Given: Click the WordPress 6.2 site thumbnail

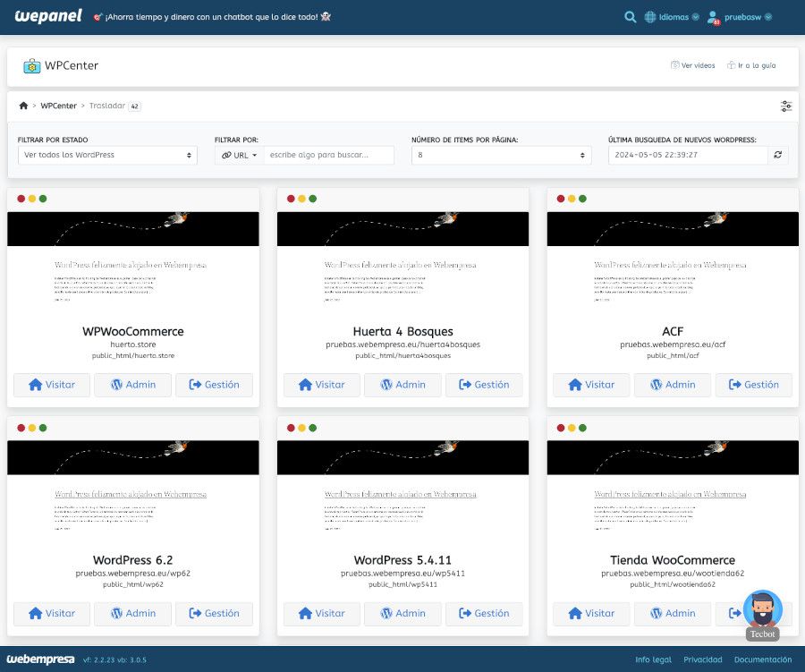Looking at the screenshot, I should (133, 493).
